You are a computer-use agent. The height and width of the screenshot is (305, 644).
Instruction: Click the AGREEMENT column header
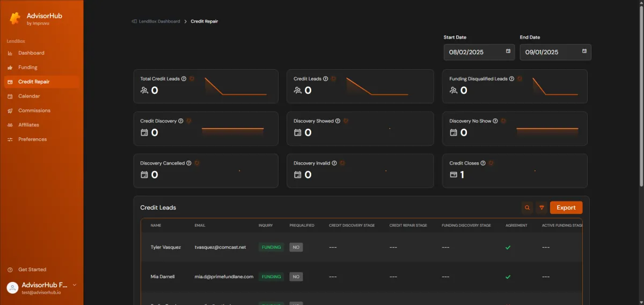click(516, 226)
